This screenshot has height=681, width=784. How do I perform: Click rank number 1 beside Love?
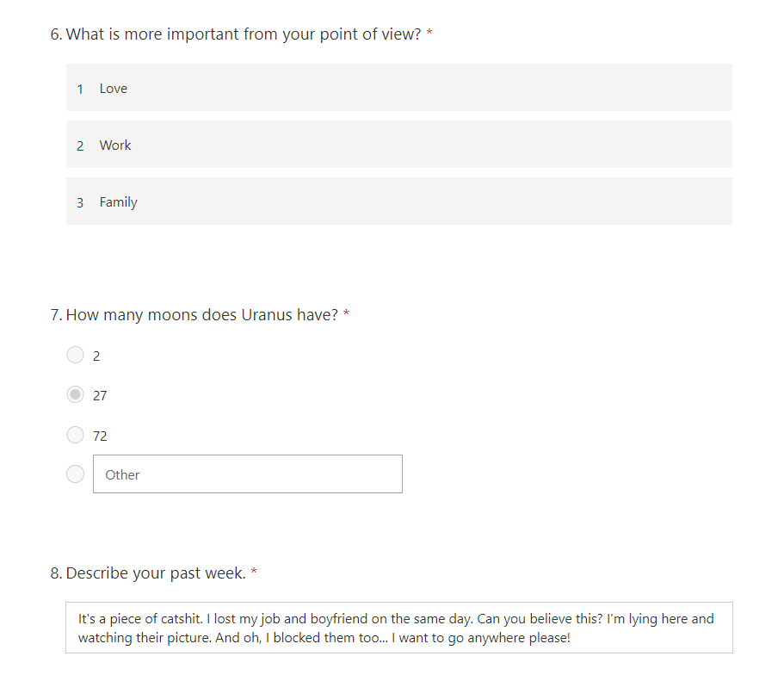pyautogui.click(x=80, y=89)
